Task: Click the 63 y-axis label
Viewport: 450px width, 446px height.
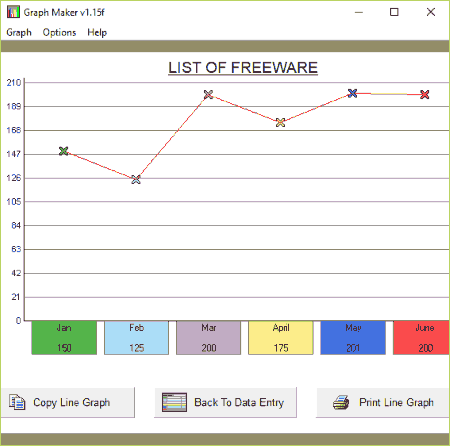Action: [x=16, y=249]
